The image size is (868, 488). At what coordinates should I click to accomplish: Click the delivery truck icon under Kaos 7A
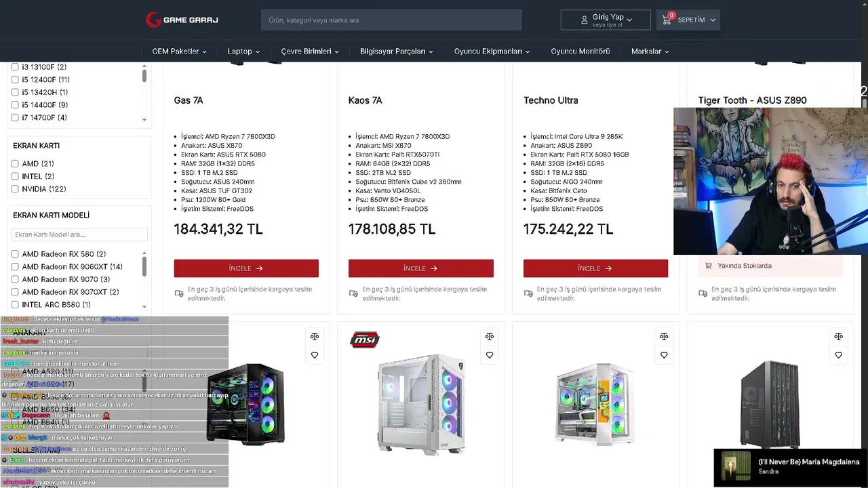coord(353,293)
